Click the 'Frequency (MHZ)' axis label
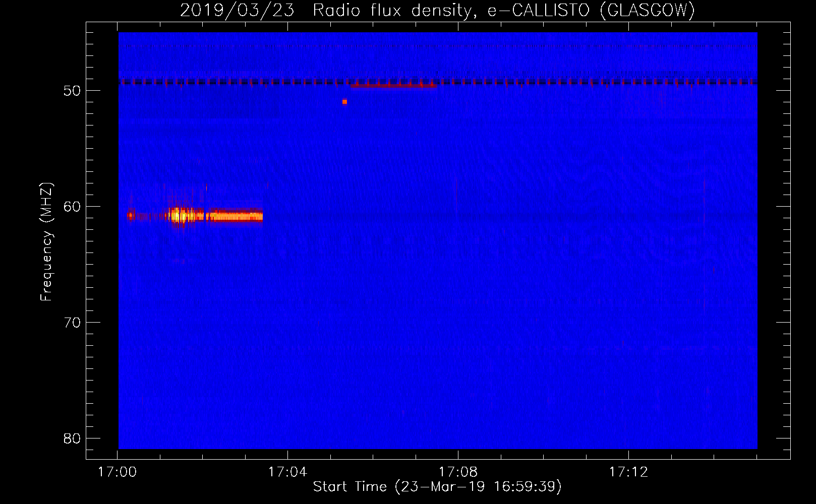The height and width of the screenshot is (504, 816). tap(46, 242)
